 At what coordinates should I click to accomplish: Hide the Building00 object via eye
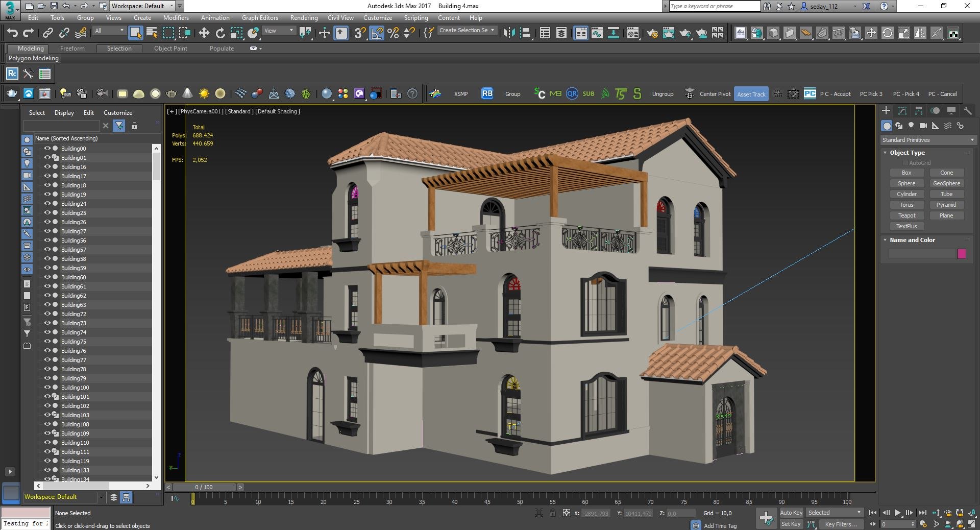click(x=47, y=149)
